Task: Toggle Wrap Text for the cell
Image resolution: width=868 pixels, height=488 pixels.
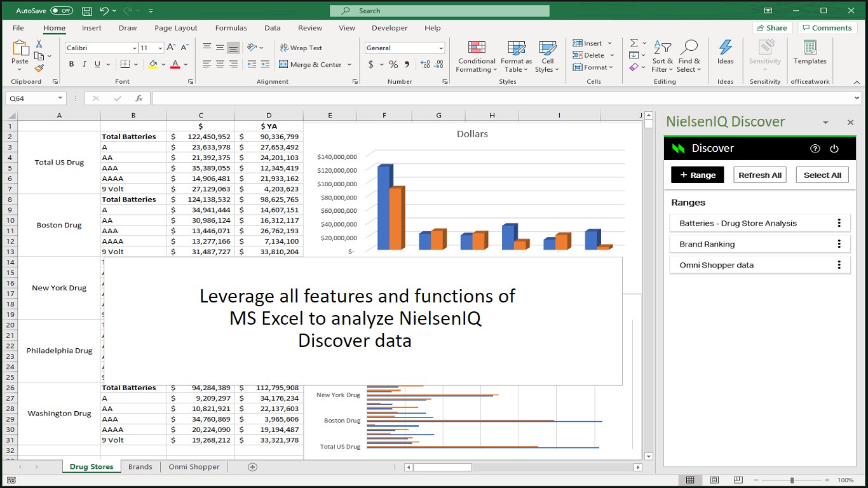Action: pyautogui.click(x=301, y=48)
